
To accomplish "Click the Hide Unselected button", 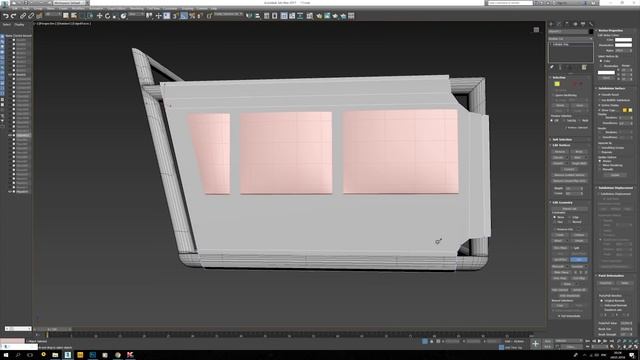I will coord(569,296).
